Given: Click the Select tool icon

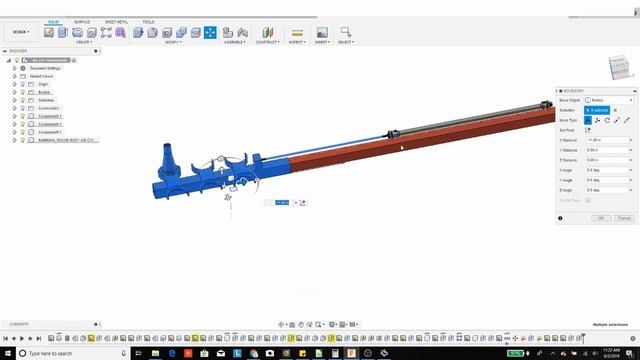Looking at the screenshot, I should [x=346, y=32].
